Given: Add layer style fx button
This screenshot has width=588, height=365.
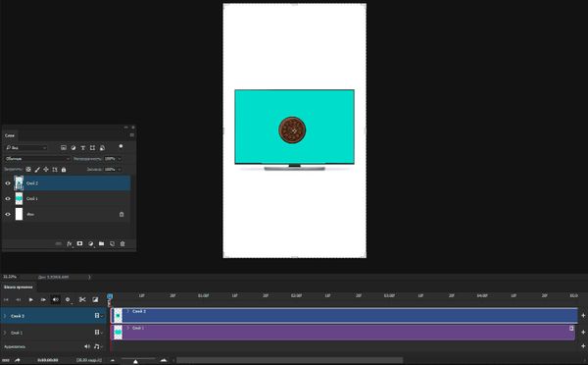Looking at the screenshot, I should pos(70,243).
